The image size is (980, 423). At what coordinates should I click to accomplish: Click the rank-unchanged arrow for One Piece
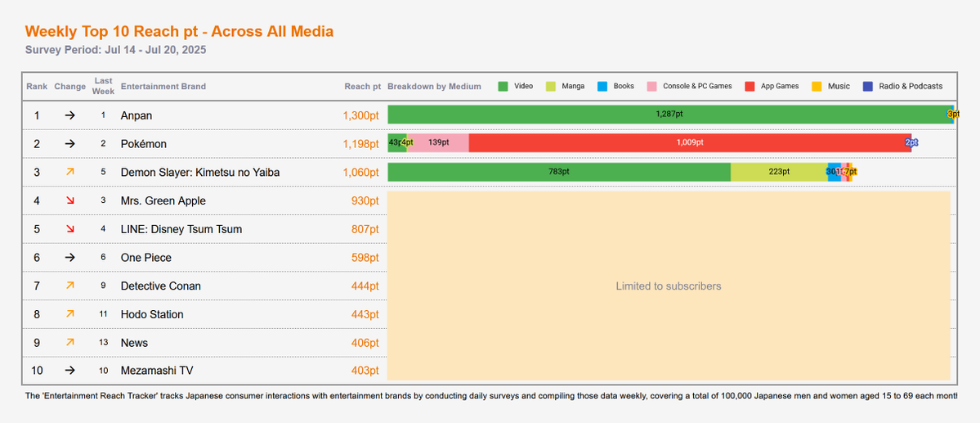click(x=70, y=257)
